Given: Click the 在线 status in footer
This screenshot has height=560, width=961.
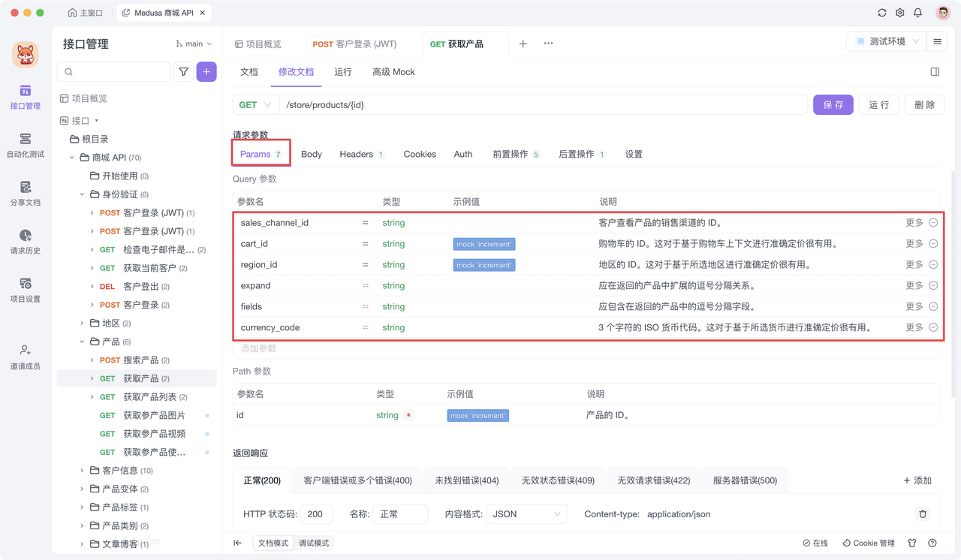Looking at the screenshot, I should tap(815, 543).
